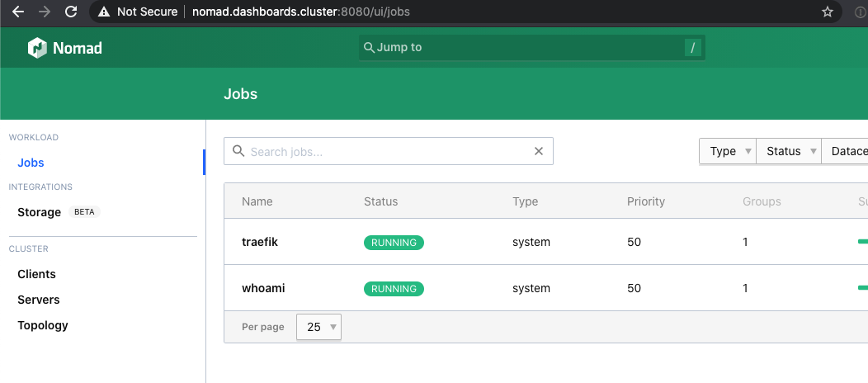The width and height of the screenshot is (868, 383).
Task: Open the whoami job row
Action: tap(546, 288)
